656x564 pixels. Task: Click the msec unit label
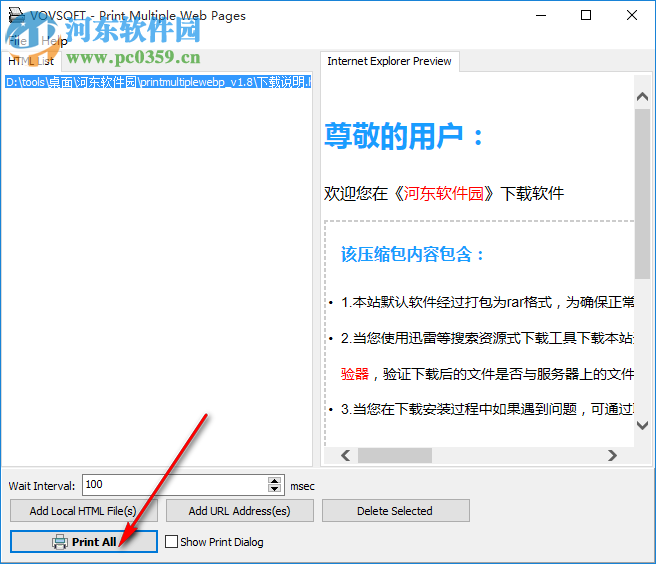pos(302,486)
